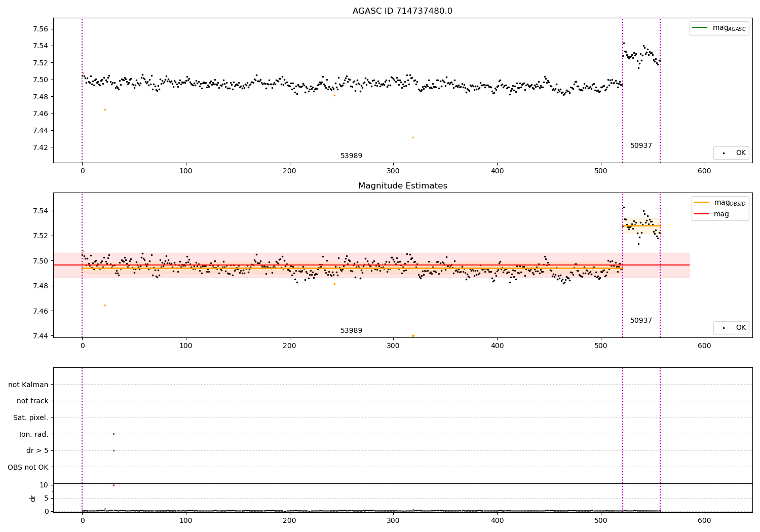This screenshot has width=760, height=532.
Task: Click the green line swatch in top legend
Action: (x=700, y=28)
